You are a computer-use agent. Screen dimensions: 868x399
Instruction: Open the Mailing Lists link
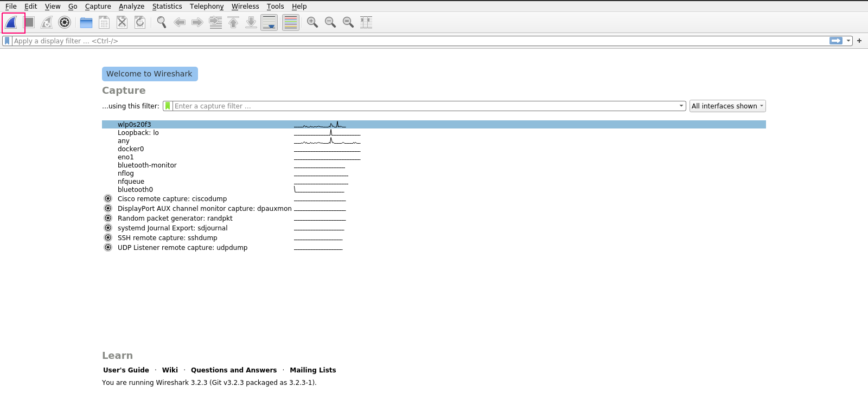coord(313,370)
